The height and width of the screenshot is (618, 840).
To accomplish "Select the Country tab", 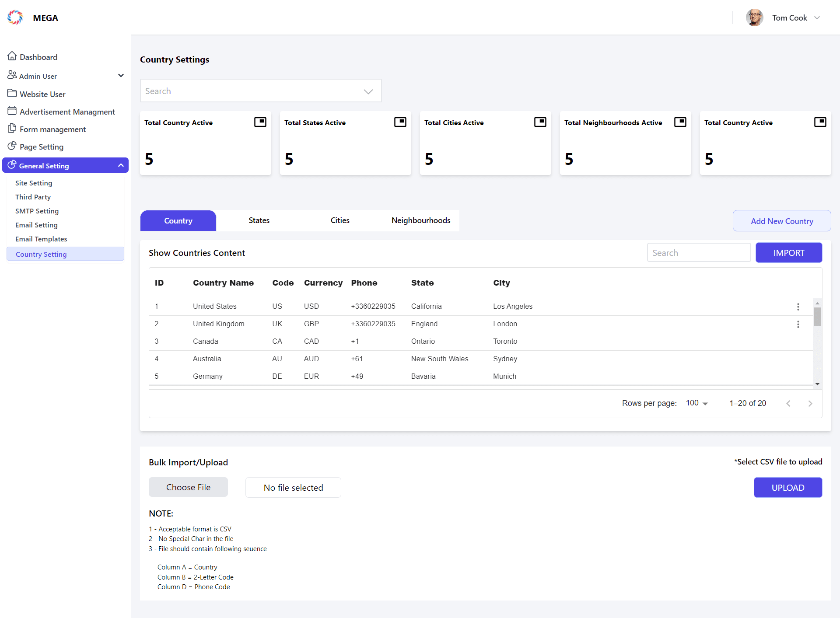I will [x=178, y=220].
